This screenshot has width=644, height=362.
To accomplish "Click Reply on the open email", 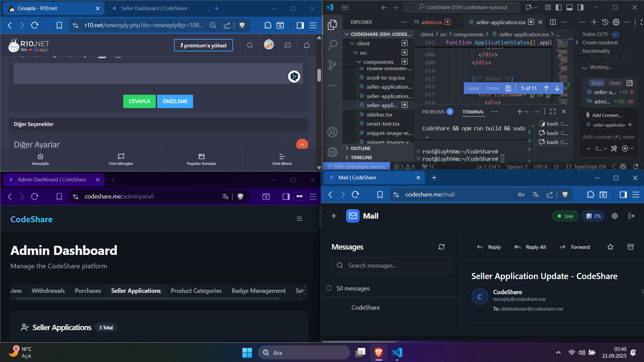I will (489, 247).
